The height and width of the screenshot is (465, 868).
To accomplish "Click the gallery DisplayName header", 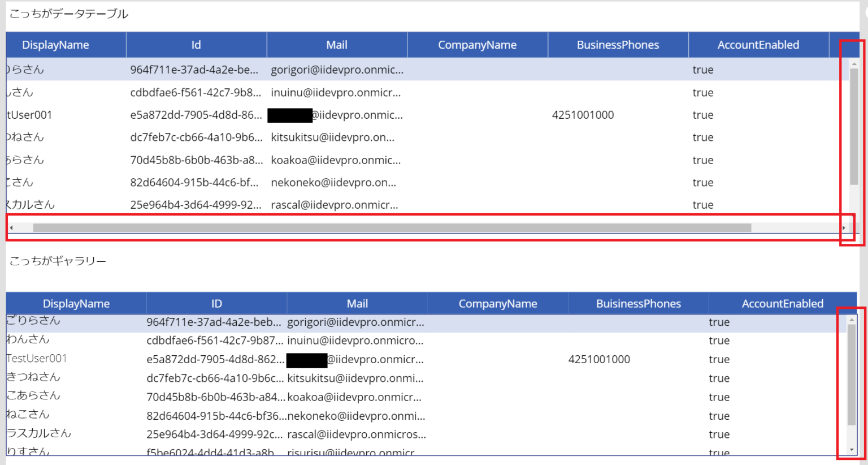I will point(76,304).
